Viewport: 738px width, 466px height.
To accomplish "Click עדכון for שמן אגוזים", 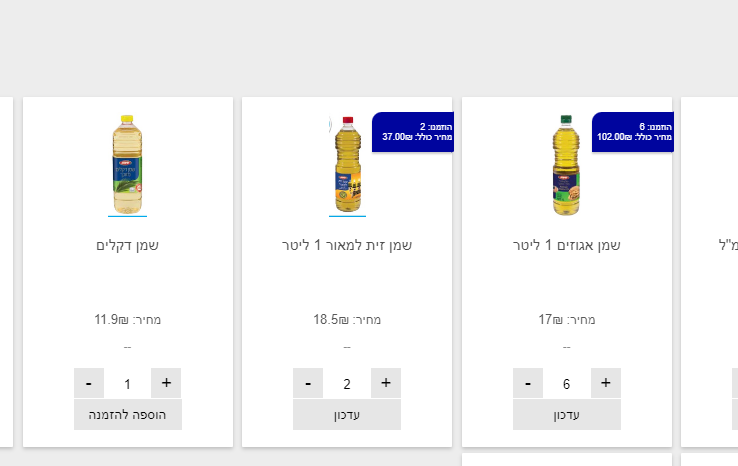I will pos(567,414).
